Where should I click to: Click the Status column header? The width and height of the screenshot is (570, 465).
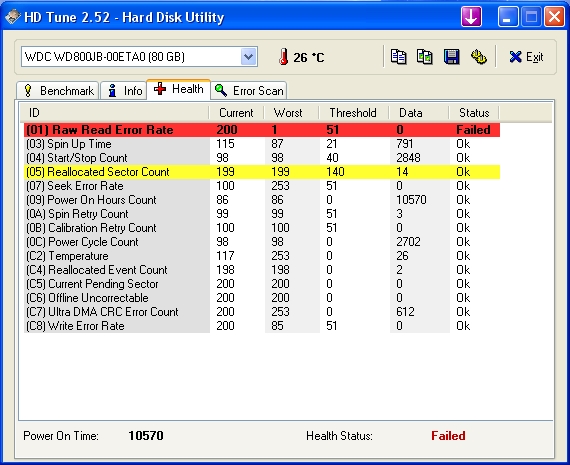point(474,113)
